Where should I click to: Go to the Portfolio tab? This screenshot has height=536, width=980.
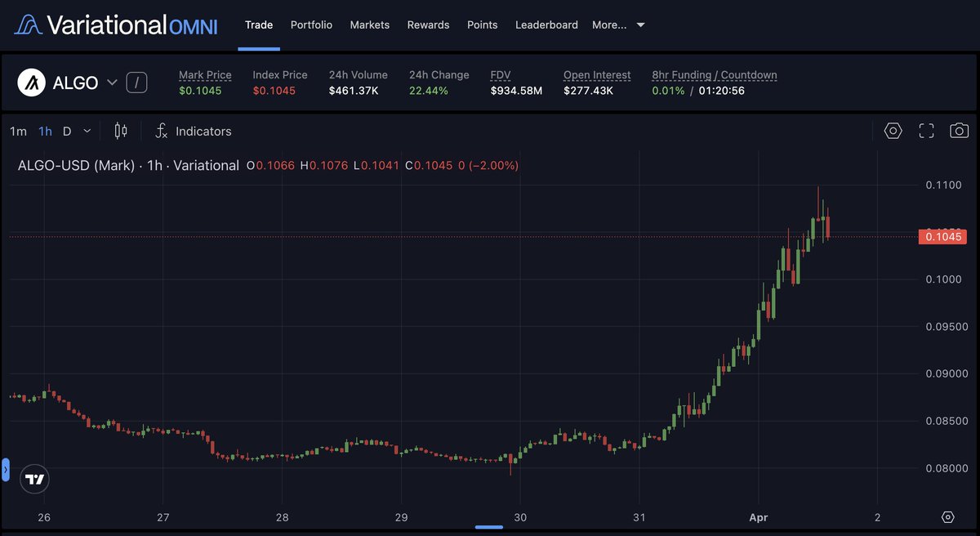pyautogui.click(x=311, y=25)
